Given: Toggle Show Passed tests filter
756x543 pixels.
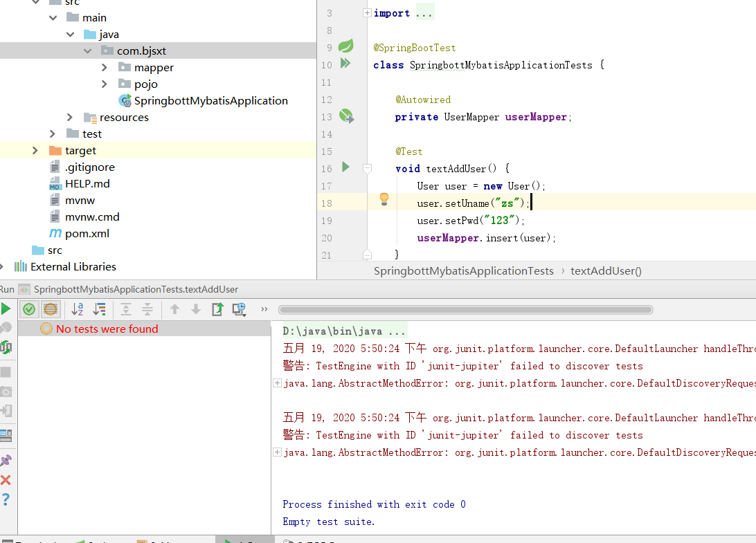Looking at the screenshot, I should [29, 309].
